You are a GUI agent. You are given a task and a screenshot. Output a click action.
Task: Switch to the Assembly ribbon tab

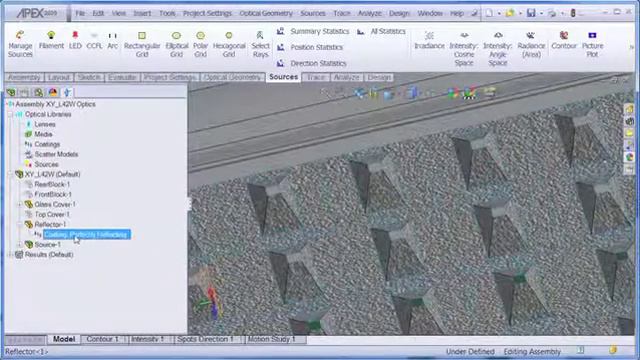pos(24,77)
